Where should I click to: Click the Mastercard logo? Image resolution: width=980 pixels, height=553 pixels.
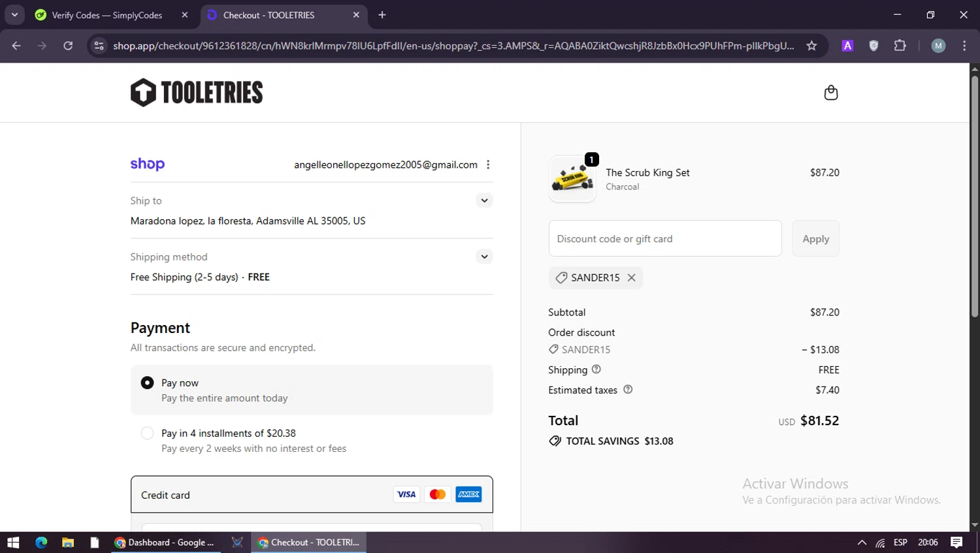tap(438, 494)
